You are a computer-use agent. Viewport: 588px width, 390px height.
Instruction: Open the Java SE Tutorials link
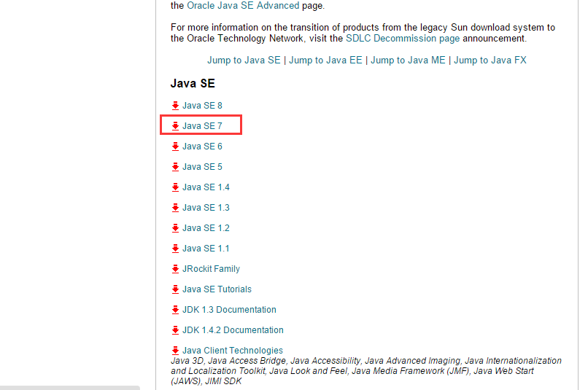217,289
